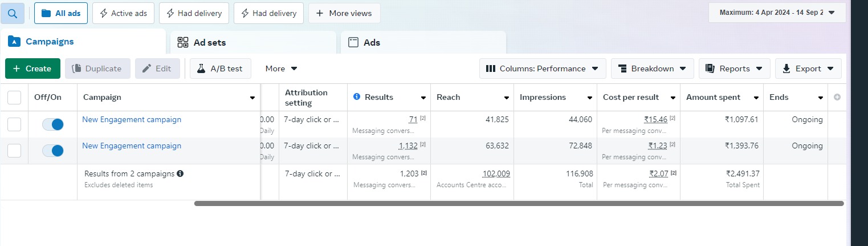Open A/B test with flask icon
Screen dimensions: 868x246
pyautogui.click(x=220, y=68)
